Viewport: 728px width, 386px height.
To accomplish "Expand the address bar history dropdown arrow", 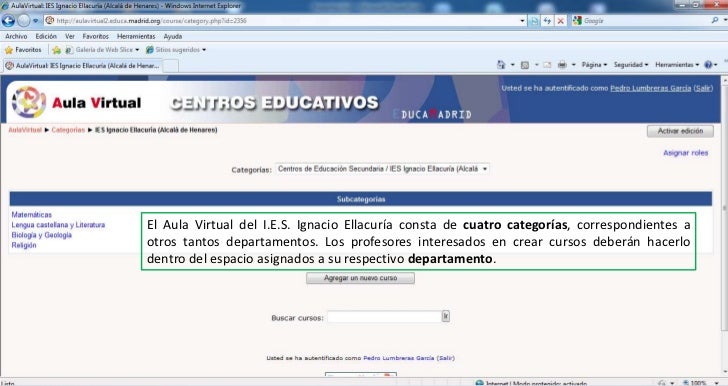I will click(x=522, y=21).
